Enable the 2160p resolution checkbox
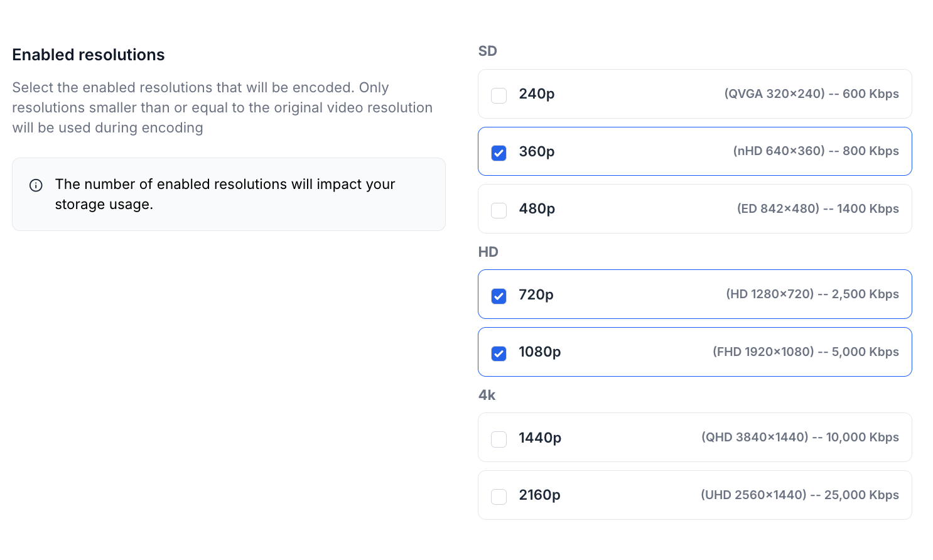This screenshot has height=560, width=933. click(x=499, y=496)
